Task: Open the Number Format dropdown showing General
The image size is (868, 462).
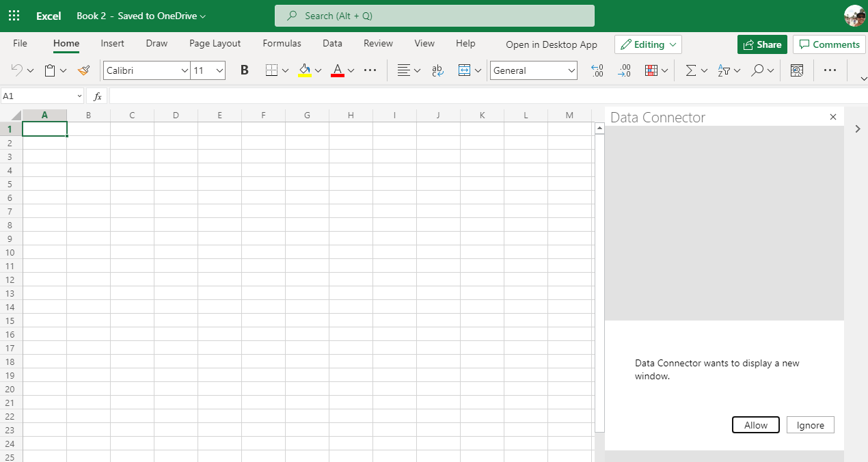Action: pos(533,70)
